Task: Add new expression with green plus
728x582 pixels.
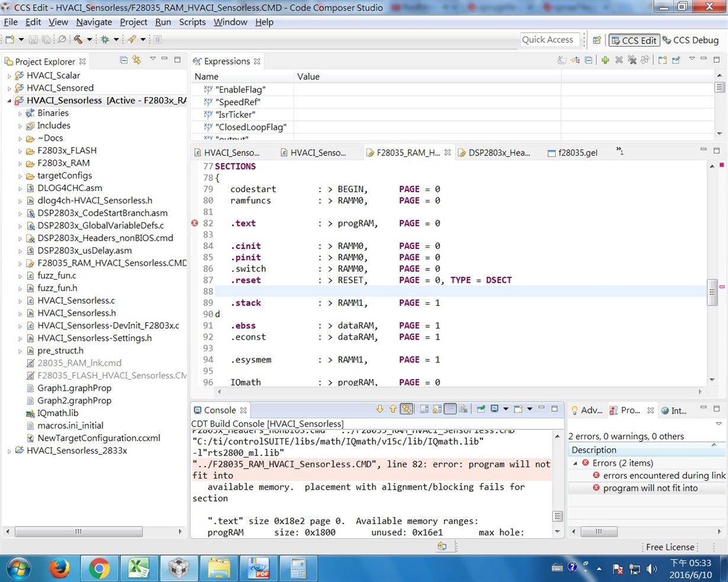Action: click(605, 60)
